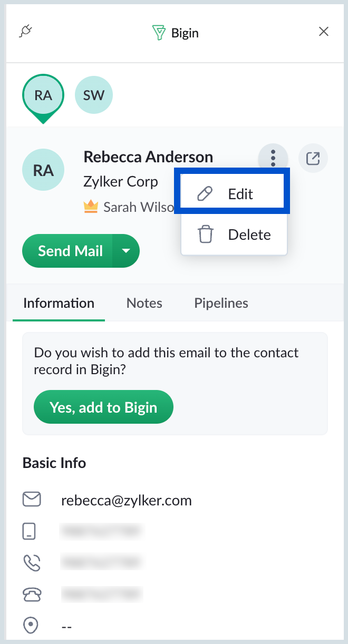Switch to the Notes tab

pos(144,303)
